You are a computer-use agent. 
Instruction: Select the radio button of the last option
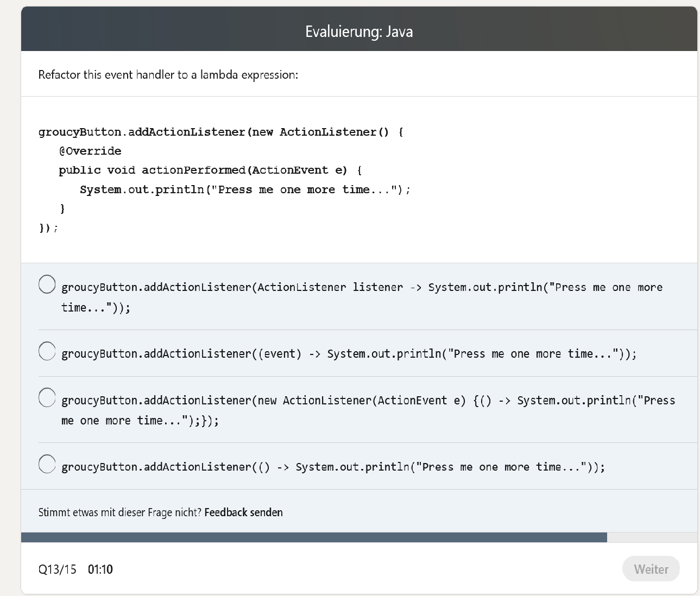(47, 464)
